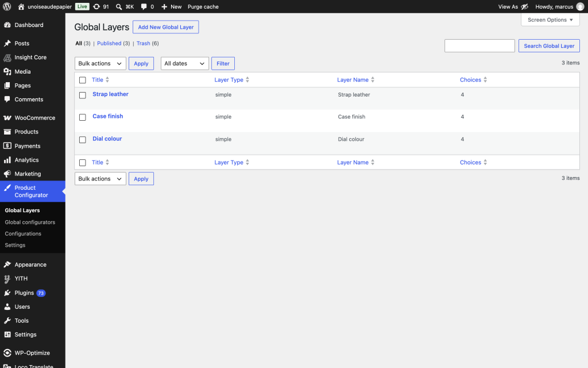Open the WordPress logo menu
Screen dimensions: 588x368
tap(7, 6)
